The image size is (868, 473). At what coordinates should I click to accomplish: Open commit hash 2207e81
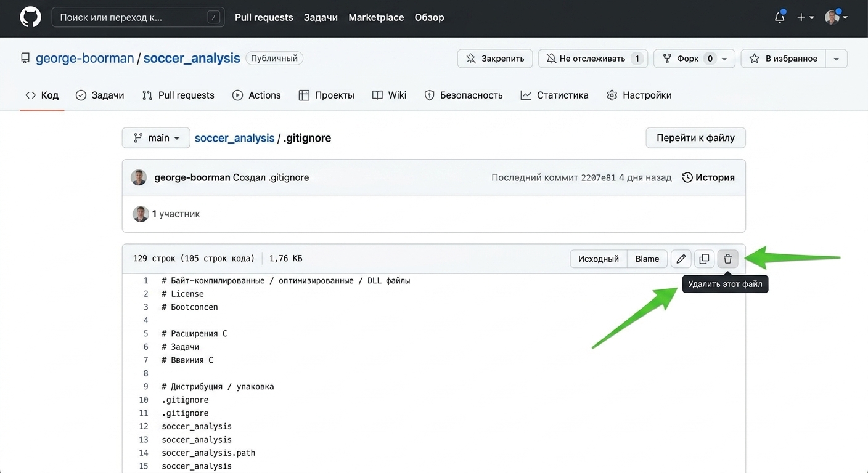click(599, 177)
